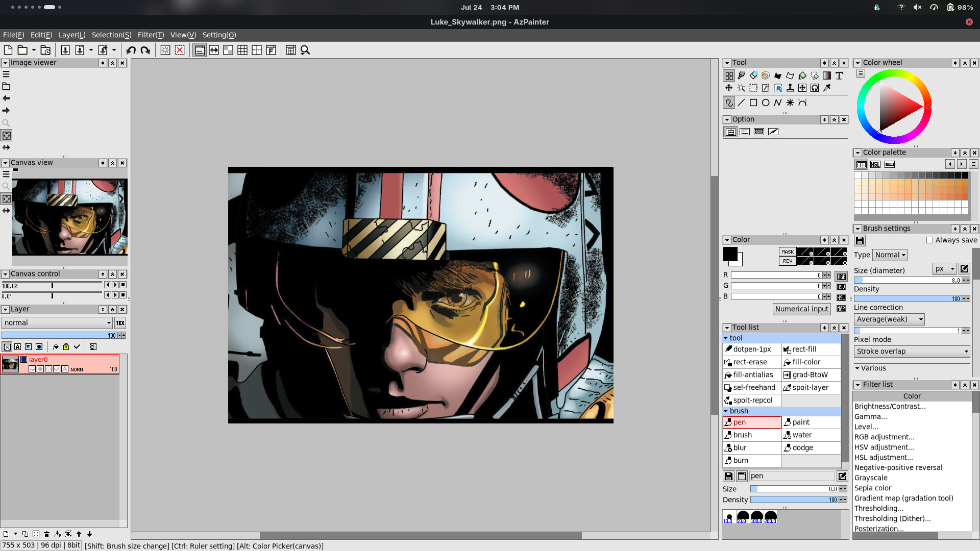Select rectangle drawing type
Image resolution: width=980 pixels, height=551 pixels.
tap(753, 103)
